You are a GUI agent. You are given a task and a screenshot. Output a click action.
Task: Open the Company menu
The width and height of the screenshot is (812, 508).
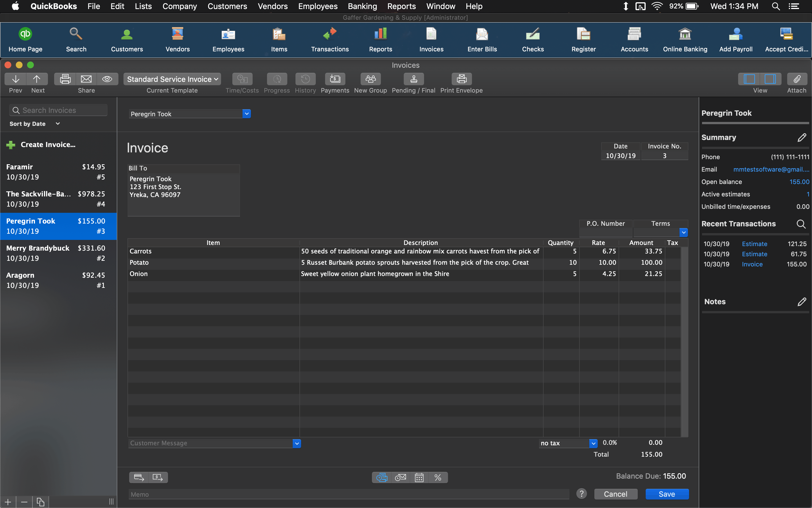[x=180, y=6]
